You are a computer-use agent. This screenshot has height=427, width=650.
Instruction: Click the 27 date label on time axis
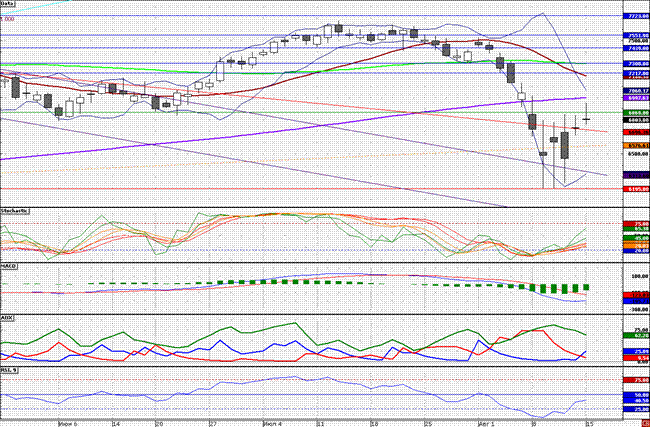(213, 424)
